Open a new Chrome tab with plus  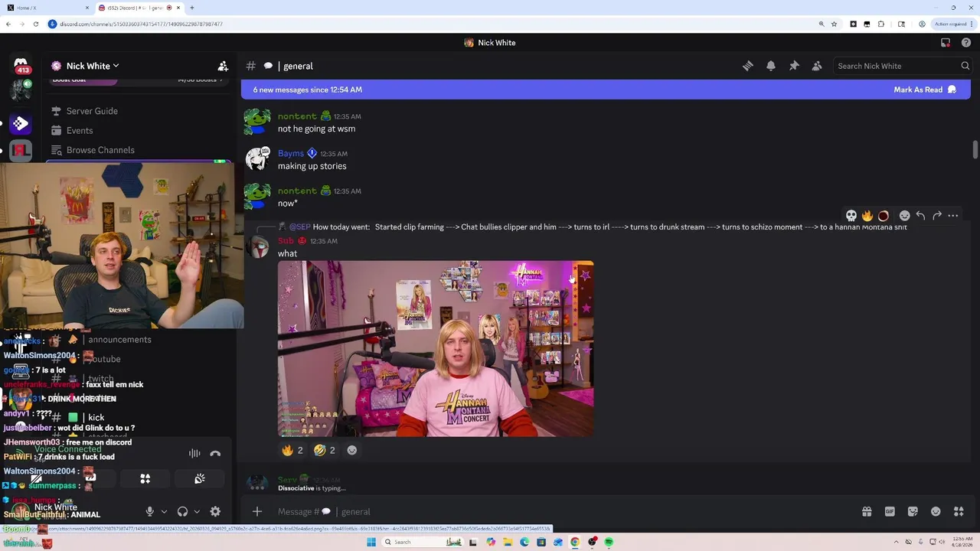[191, 8]
